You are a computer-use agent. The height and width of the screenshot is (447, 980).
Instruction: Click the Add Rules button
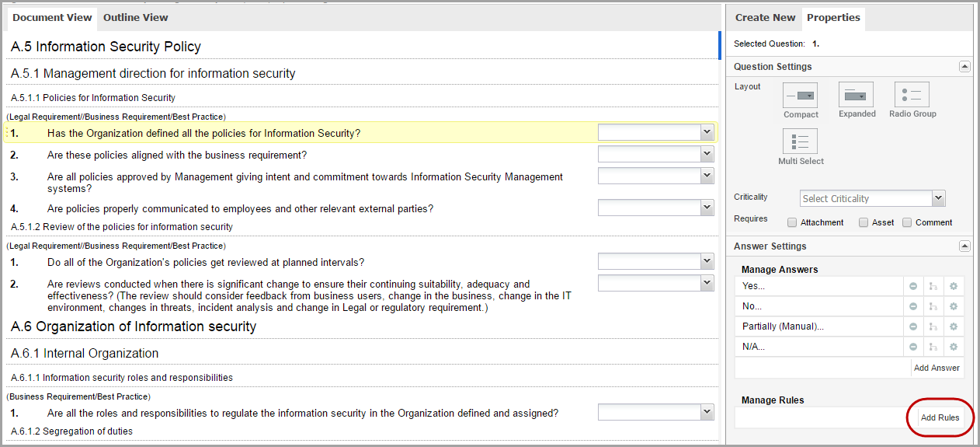point(940,417)
